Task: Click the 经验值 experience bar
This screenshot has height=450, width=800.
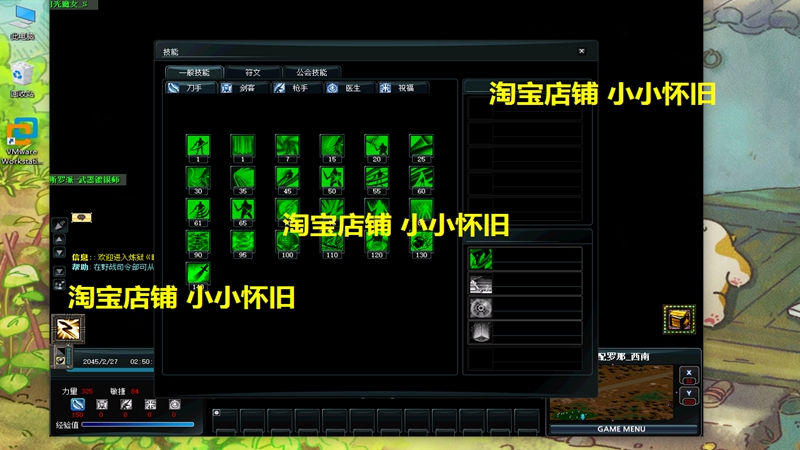Action: pos(138,424)
